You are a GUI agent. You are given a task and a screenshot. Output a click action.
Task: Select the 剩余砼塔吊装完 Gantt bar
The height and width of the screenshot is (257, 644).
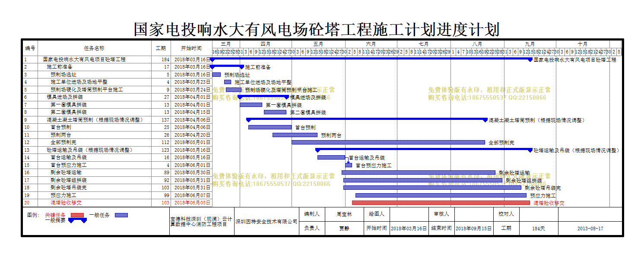[432, 188]
